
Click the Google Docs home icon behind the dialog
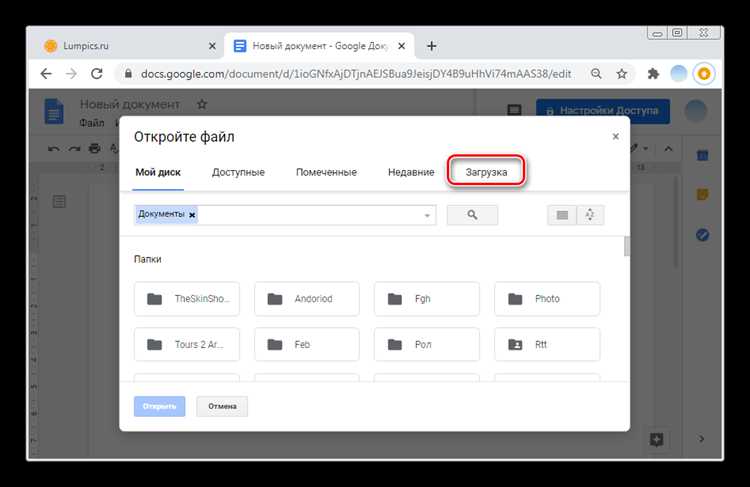54,111
